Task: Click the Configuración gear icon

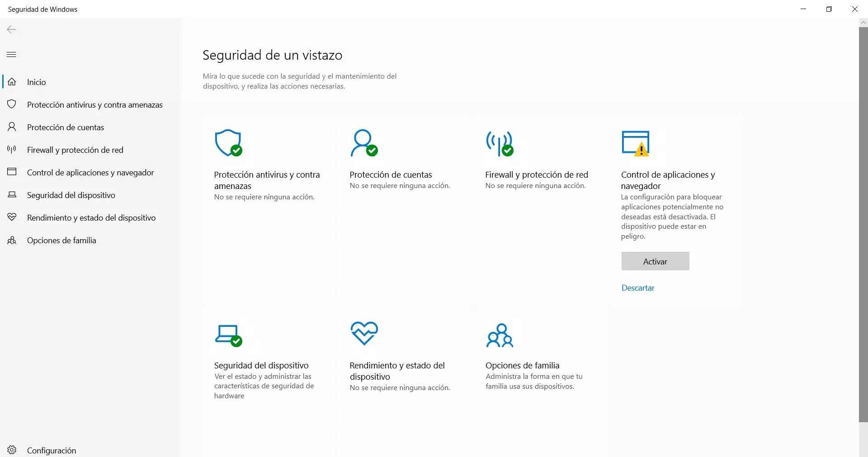Action: 12,450
